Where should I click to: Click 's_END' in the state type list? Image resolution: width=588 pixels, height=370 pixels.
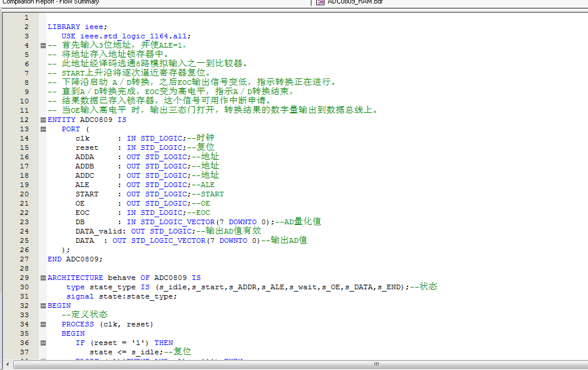click(389, 287)
